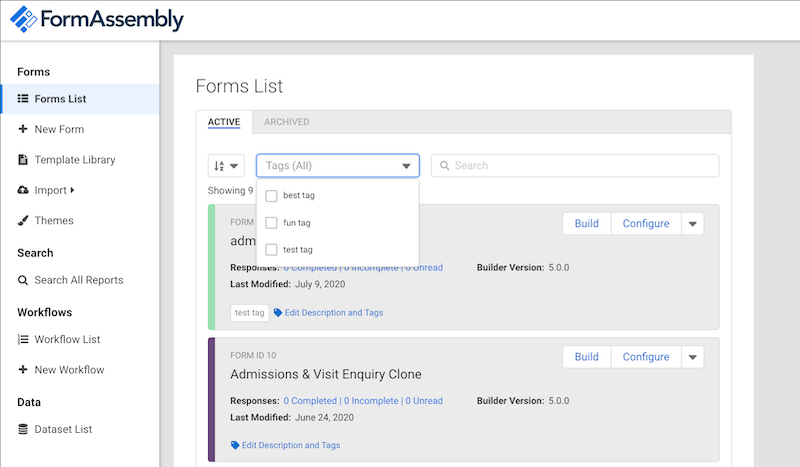Viewport: 800px width, 467px height.
Task: Click the FORM ID 10 label
Action: [253, 355]
